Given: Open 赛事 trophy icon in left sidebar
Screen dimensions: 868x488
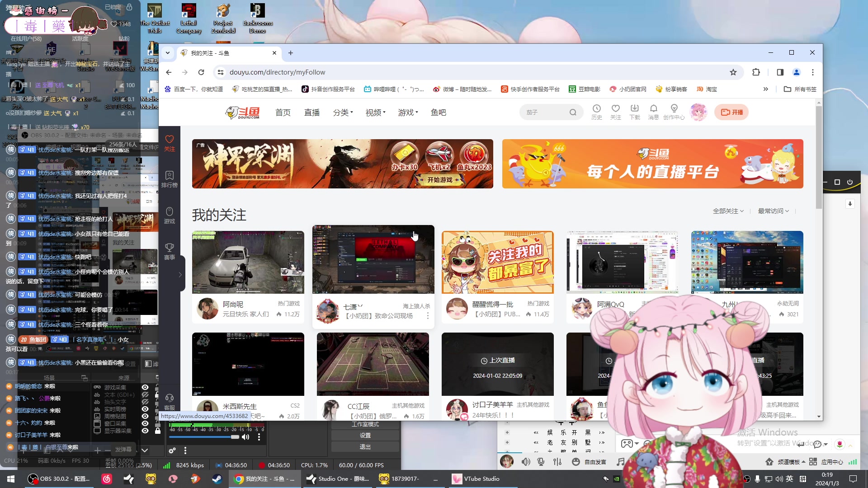Looking at the screenshot, I should click(x=170, y=251).
